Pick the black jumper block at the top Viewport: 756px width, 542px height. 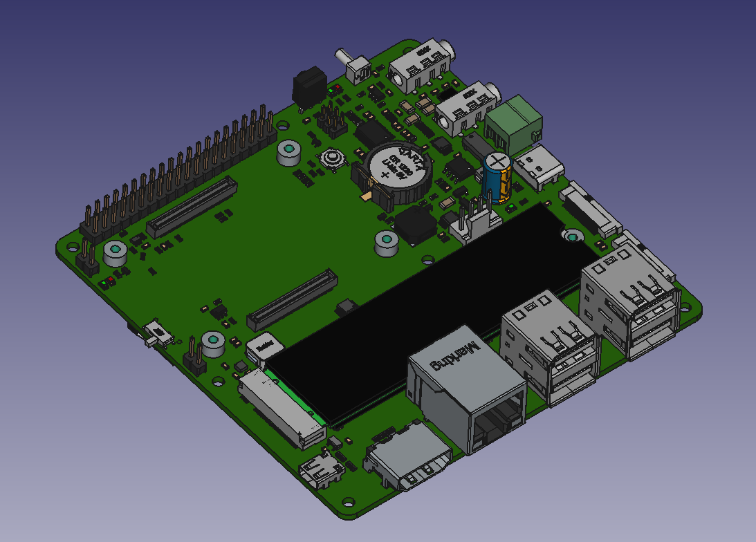310,89
